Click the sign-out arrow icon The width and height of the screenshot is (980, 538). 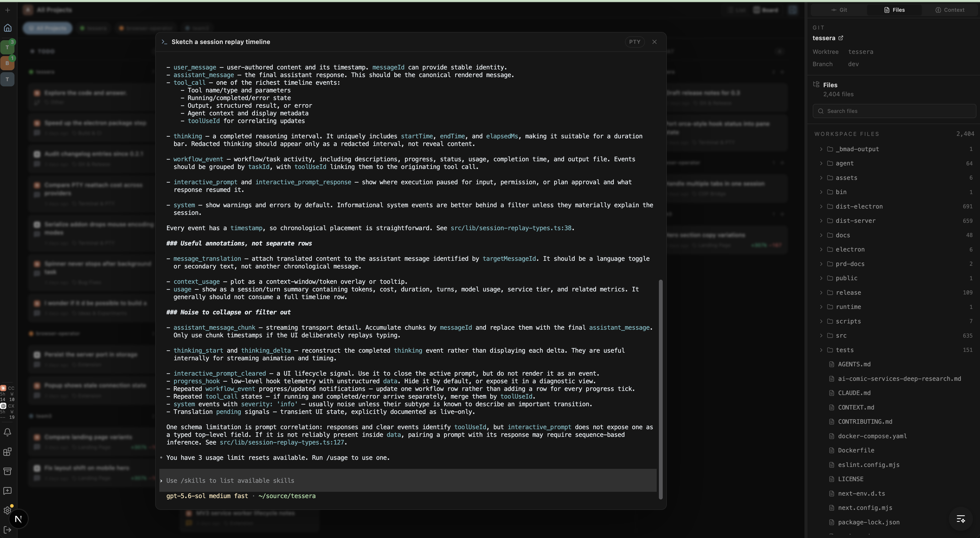point(7,530)
